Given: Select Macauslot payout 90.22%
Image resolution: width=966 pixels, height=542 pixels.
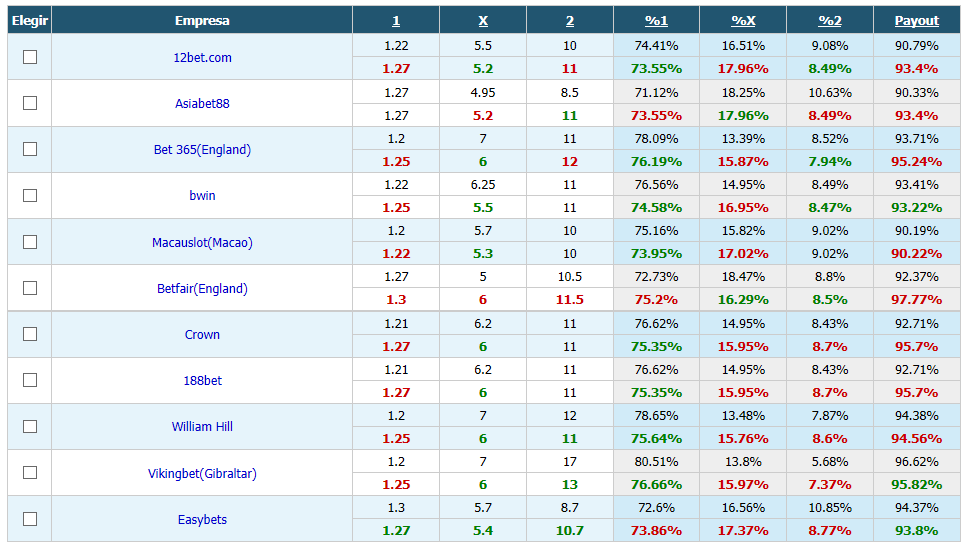Looking at the screenshot, I should click(917, 253).
